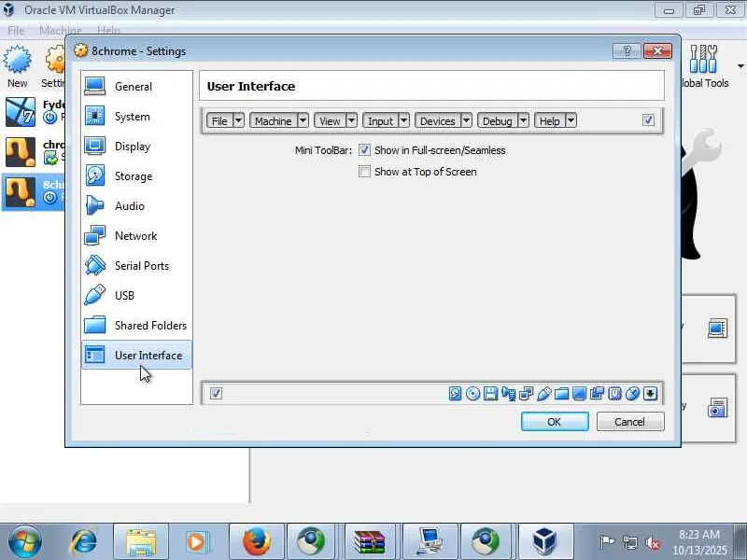Open the Serial Ports settings page
The width and height of the screenshot is (747, 560).
click(x=136, y=266)
